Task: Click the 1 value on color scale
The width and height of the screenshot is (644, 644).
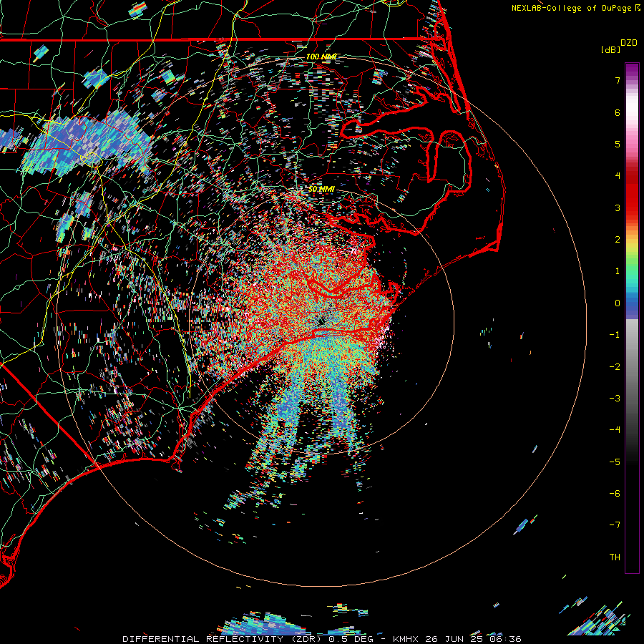Action: pyautogui.click(x=618, y=271)
